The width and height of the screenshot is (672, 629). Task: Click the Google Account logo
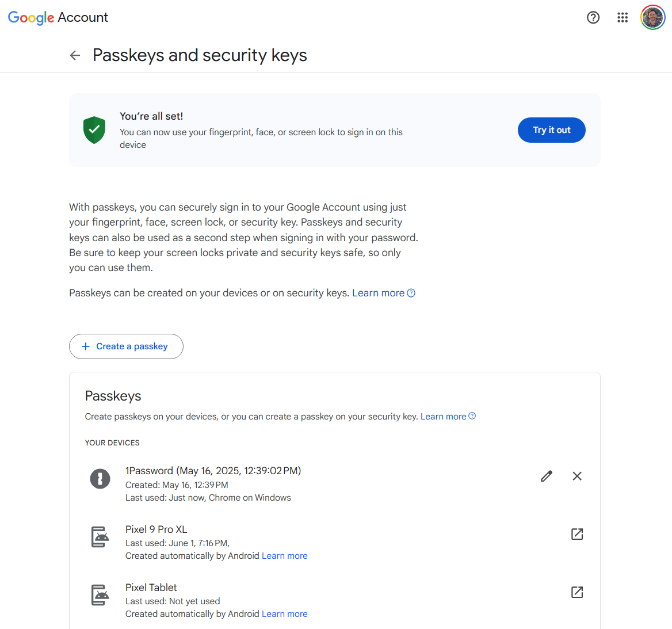pos(58,17)
